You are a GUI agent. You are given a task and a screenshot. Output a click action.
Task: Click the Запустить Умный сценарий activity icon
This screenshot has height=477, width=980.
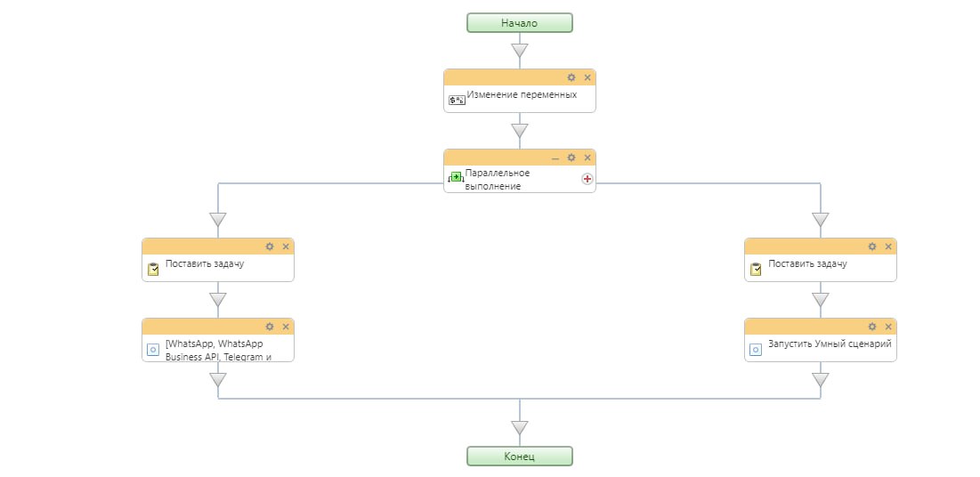pyautogui.click(x=756, y=350)
